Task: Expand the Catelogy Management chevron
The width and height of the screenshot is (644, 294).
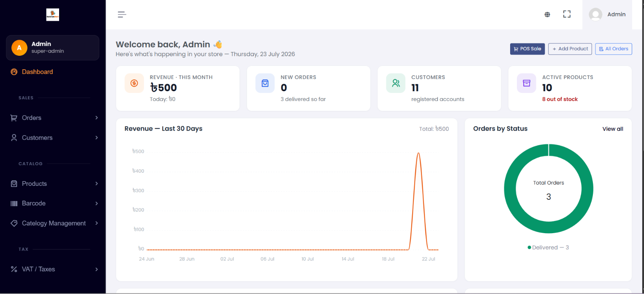Action: tap(97, 223)
